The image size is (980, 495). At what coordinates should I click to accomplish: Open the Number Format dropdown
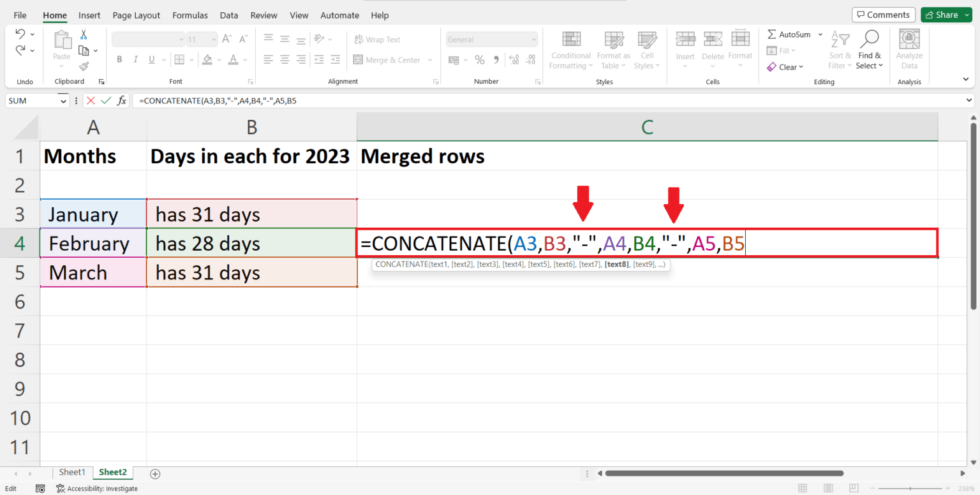pos(491,39)
